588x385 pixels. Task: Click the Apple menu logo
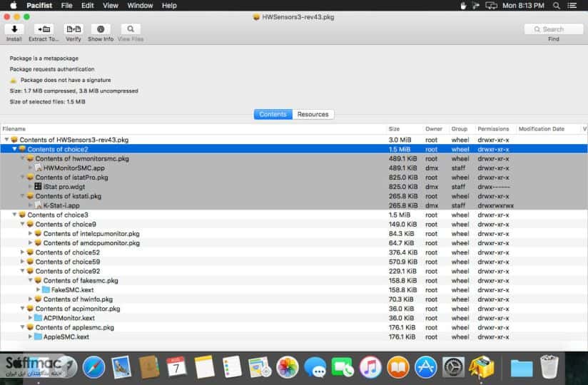pyautogui.click(x=14, y=6)
